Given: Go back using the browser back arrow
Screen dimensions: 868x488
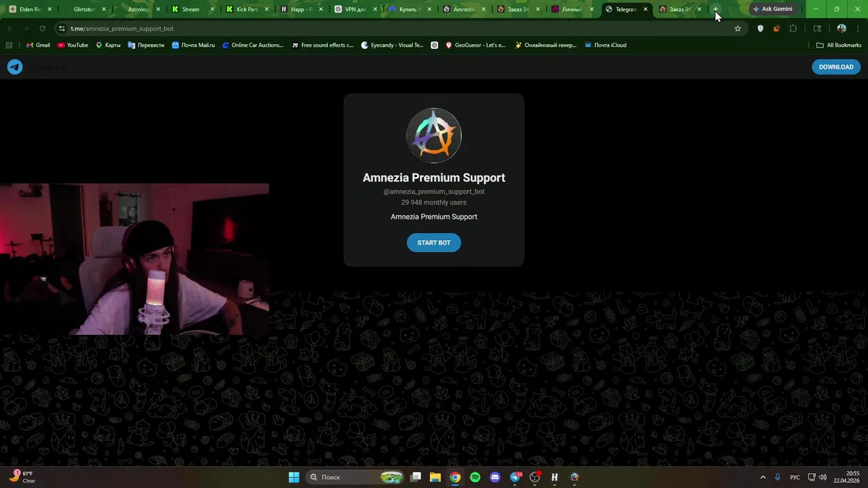Looking at the screenshot, I should coord(9,28).
